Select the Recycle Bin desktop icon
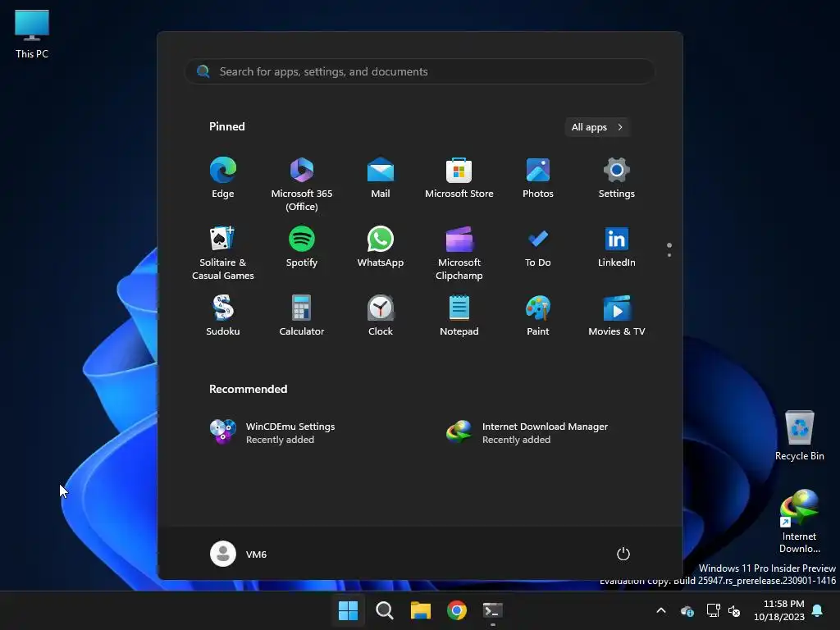The height and width of the screenshot is (630, 840). pos(799,436)
